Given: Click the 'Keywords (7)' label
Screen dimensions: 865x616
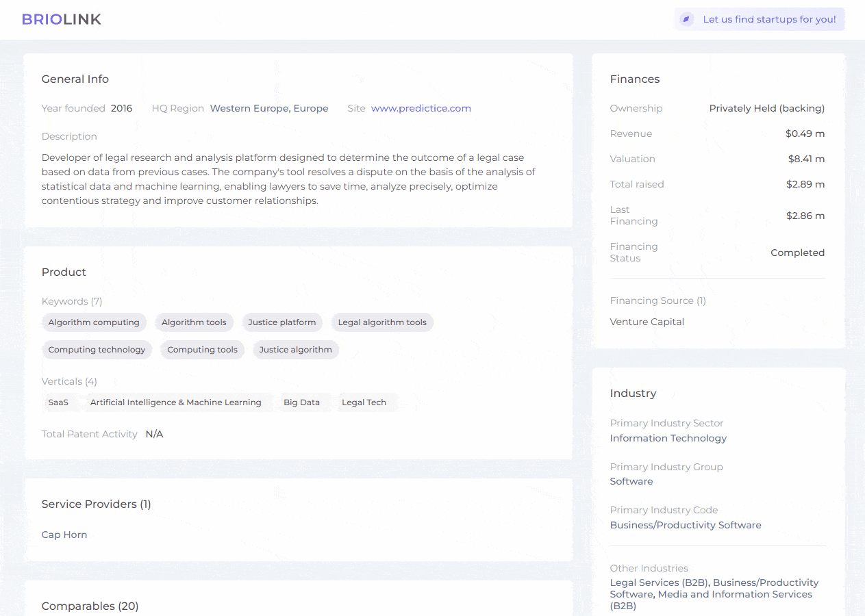Looking at the screenshot, I should [x=72, y=301].
